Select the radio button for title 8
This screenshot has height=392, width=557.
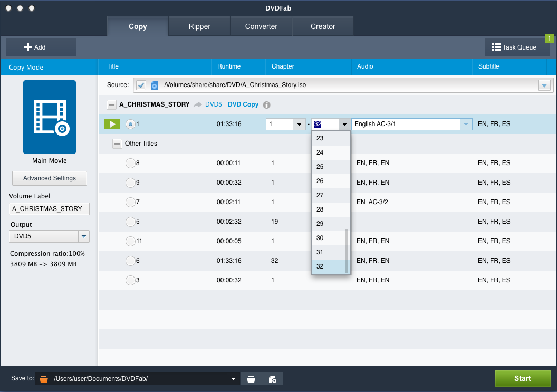pos(130,163)
